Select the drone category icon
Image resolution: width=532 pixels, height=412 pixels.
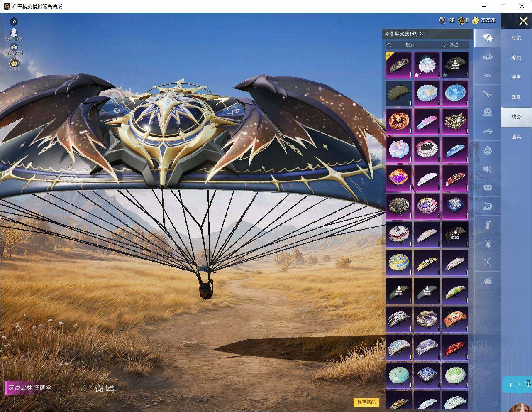click(487, 76)
